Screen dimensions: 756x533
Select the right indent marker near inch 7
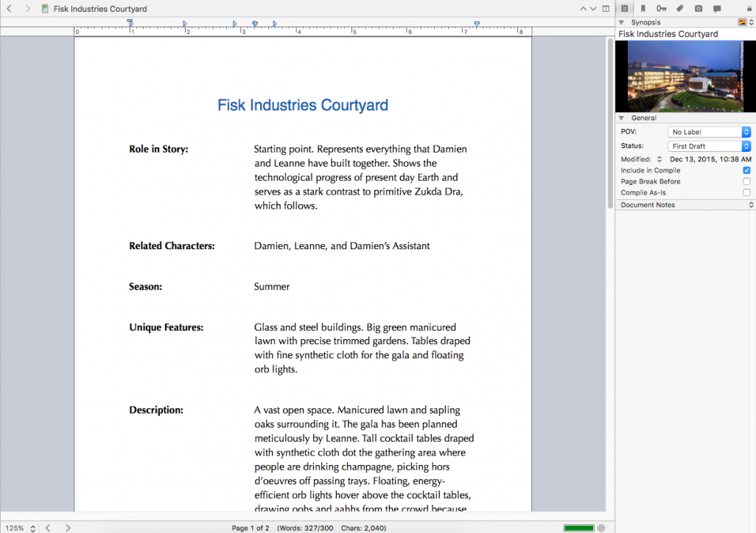pos(476,24)
